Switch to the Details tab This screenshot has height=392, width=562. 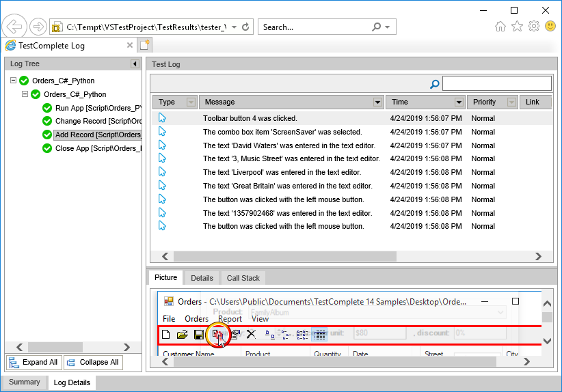(x=202, y=278)
